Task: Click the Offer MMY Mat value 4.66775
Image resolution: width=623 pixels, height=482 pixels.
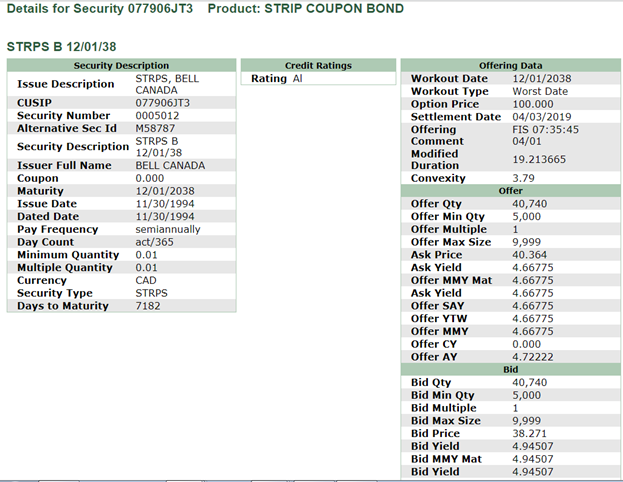Action: (532, 280)
